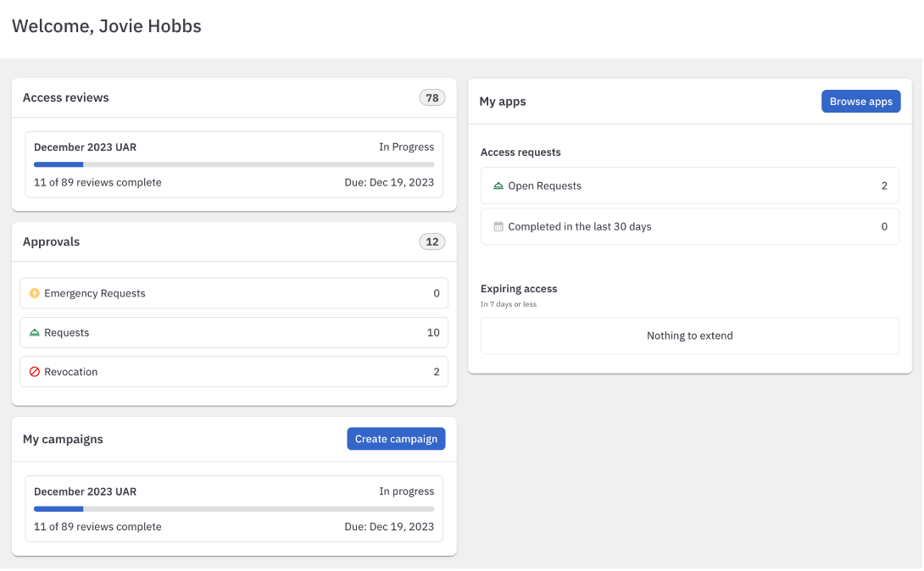
Task: Click the Welcome, Jovie Hobbs title
Action: 107,26
